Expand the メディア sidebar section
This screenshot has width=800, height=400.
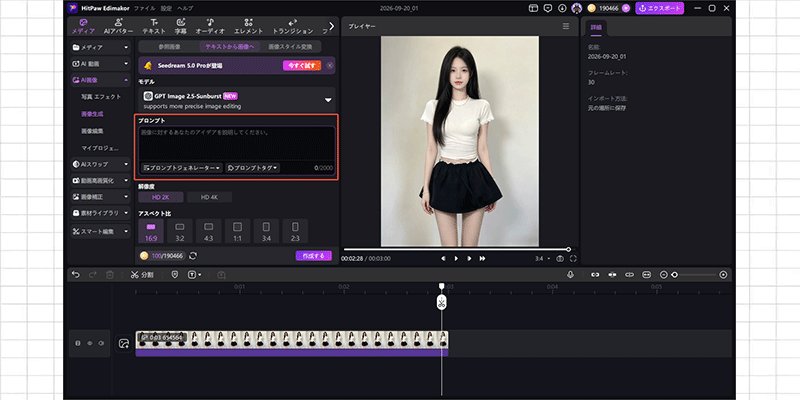101,47
